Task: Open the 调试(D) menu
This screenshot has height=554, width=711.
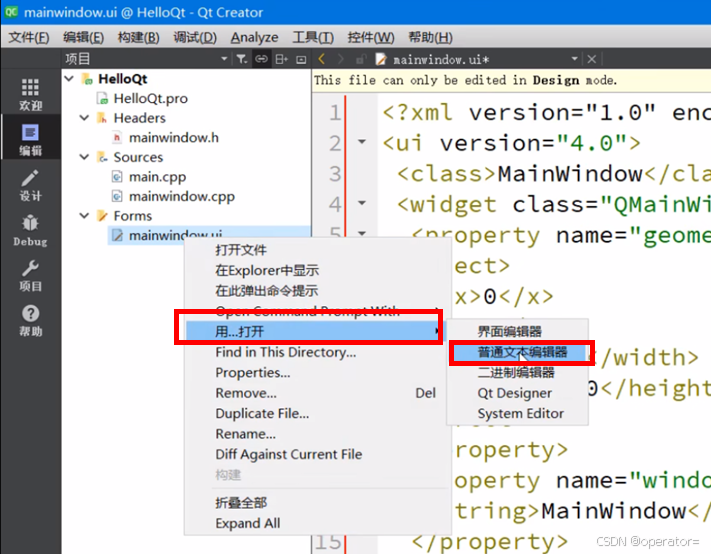Action: [x=195, y=37]
